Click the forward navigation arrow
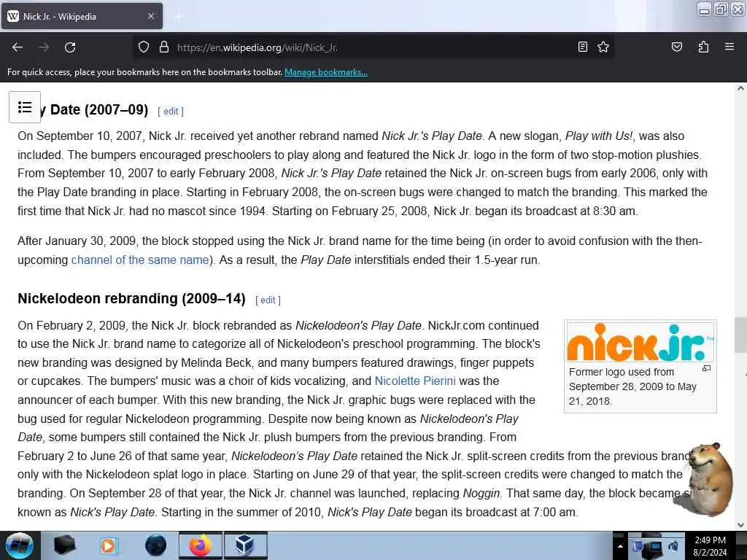Image resolution: width=747 pixels, height=560 pixels. 44,47
